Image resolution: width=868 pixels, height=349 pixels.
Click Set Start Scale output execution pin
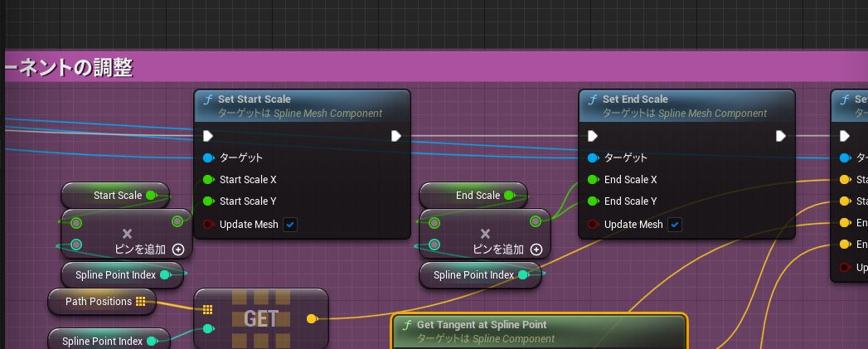pyautogui.click(x=396, y=136)
